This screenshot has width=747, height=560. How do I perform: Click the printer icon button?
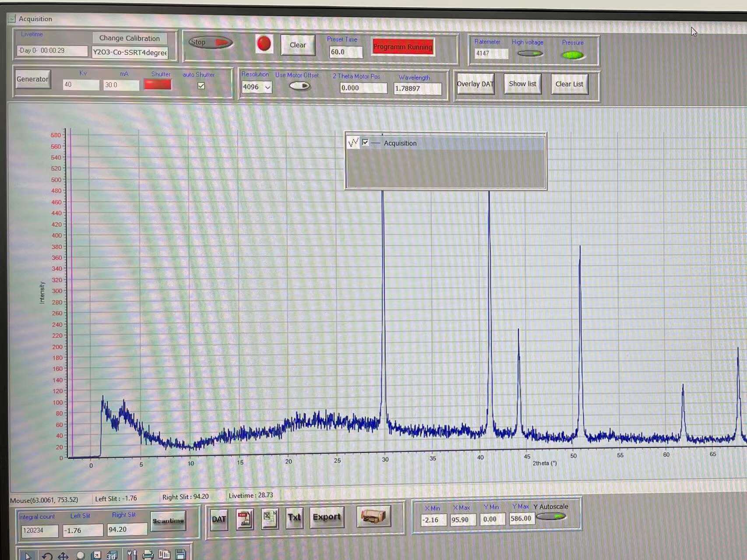pyautogui.click(x=373, y=517)
